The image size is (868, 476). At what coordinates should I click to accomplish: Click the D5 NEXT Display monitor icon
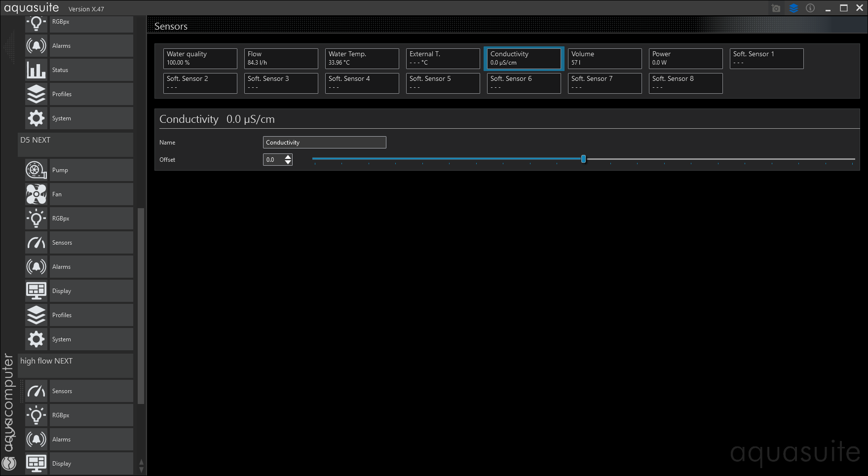(36, 291)
